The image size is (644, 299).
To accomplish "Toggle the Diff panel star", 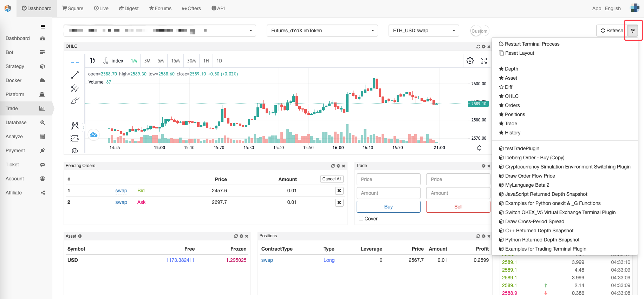I will coord(501,87).
